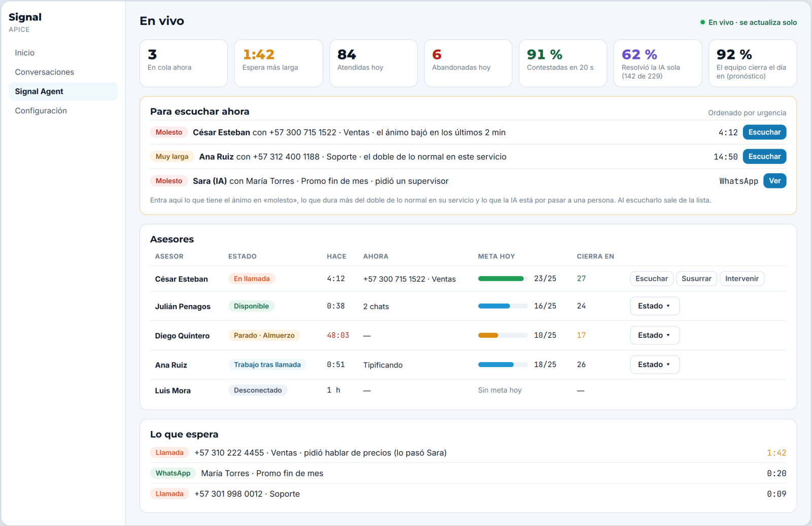Image resolution: width=812 pixels, height=526 pixels.
Task: Click Intervenir on César Esteban's row
Action: pyautogui.click(x=741, y=279)
